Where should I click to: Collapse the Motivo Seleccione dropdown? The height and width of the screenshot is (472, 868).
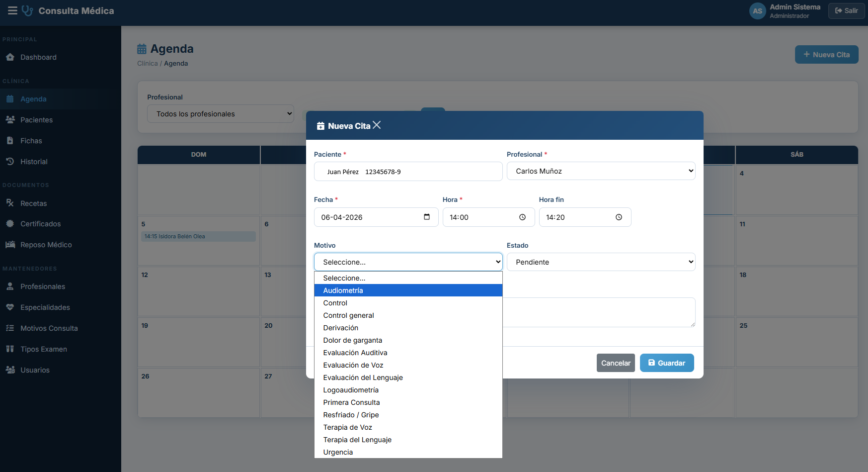coord(408,262)
